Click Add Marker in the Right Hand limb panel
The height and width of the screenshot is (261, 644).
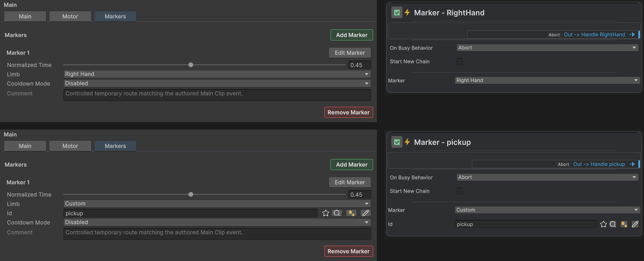click(352, 35)
